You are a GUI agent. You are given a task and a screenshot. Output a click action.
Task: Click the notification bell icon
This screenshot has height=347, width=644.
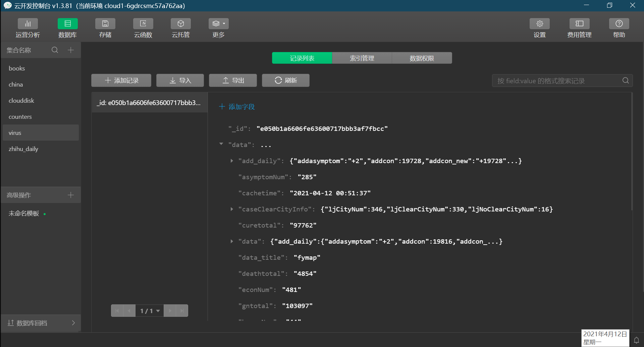coord(636,340)
